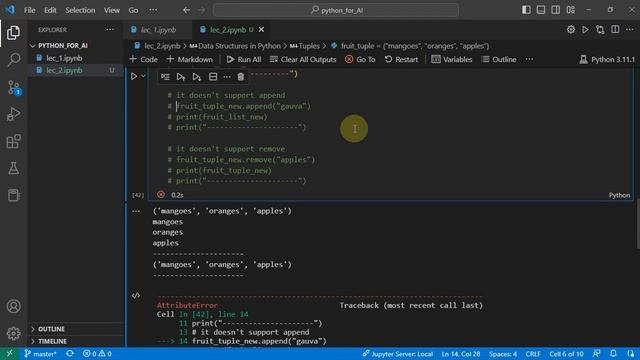The width and height of the screenshot is (640, 360).
Task: Open the Explorer view in activity bar
Action: tap(13, 33)
